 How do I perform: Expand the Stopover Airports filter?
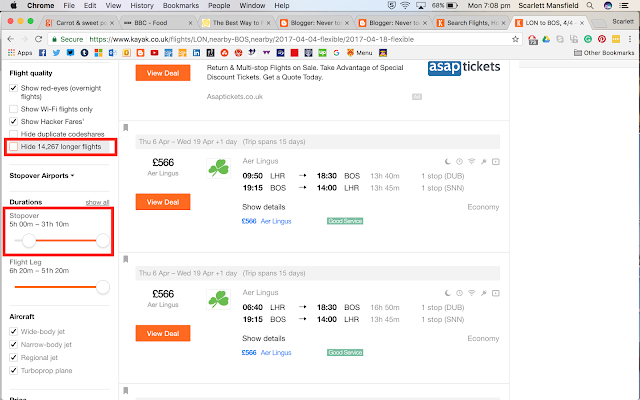coord(42,176)
